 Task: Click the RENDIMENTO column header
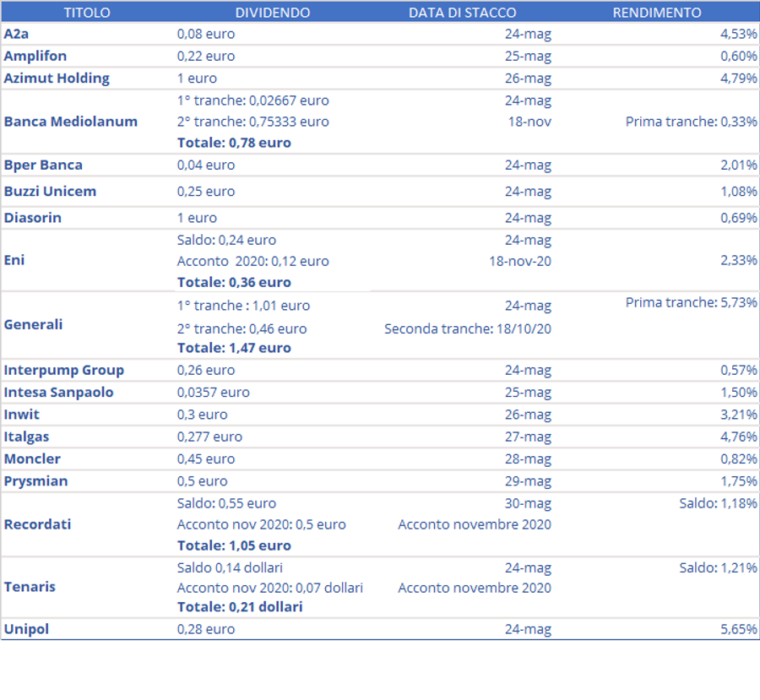click(x=657, y=13)
